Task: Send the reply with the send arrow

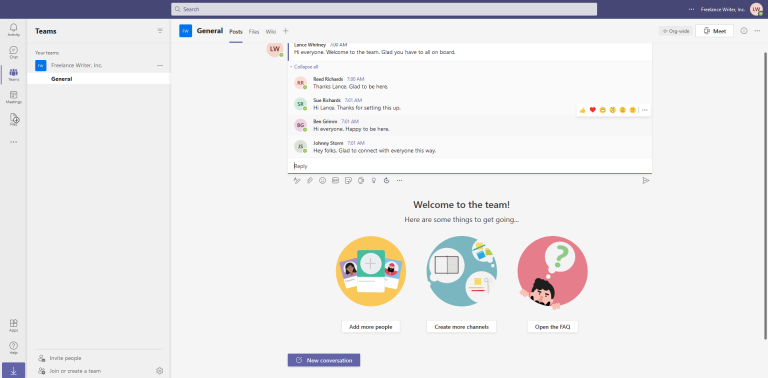Action: (646, 180)
